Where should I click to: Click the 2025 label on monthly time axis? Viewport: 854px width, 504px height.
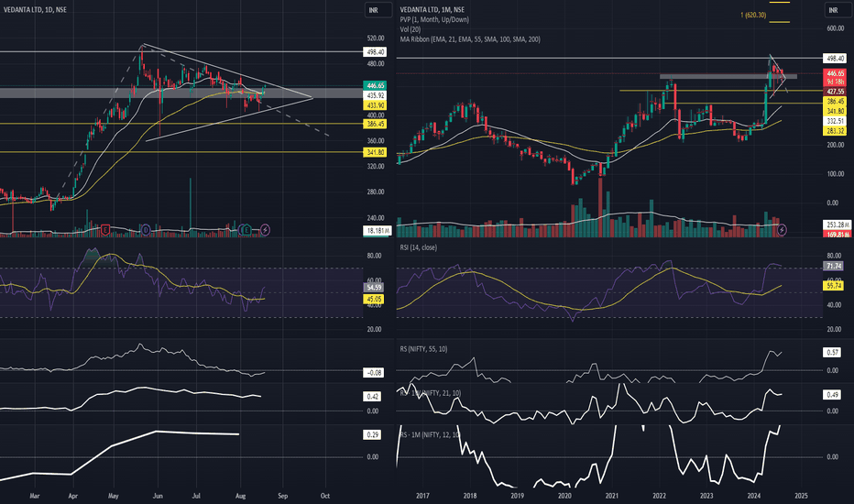(801, 496)
